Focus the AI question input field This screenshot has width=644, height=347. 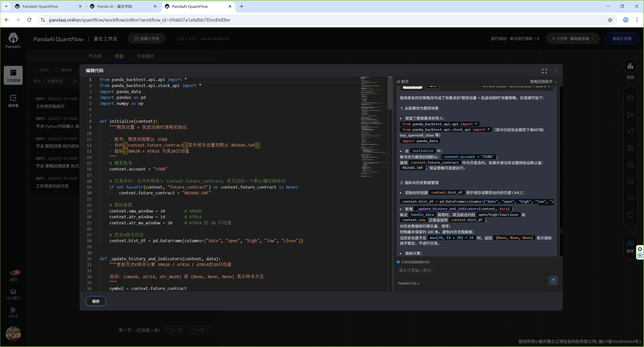471,270
